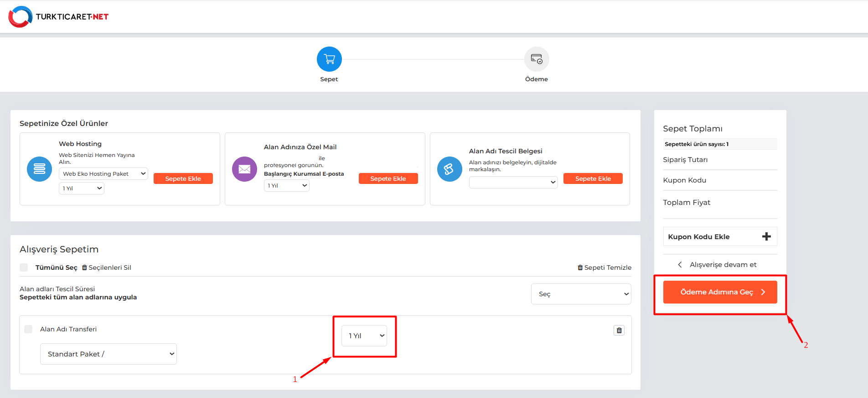Click the plus icon next to Kupon Kodu Ekle
Viewport: 868px width, 398px height.
point(766,236)
